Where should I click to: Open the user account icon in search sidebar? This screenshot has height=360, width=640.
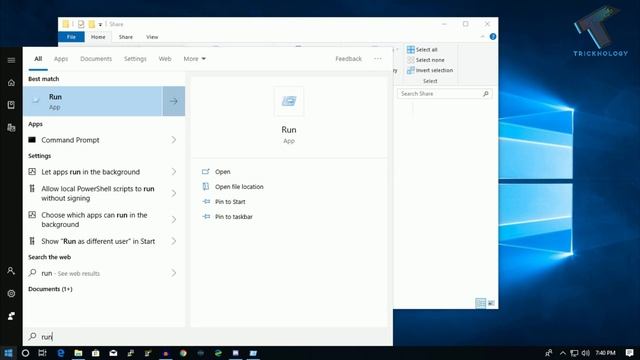pyautogui.click(x=11, y=271)
